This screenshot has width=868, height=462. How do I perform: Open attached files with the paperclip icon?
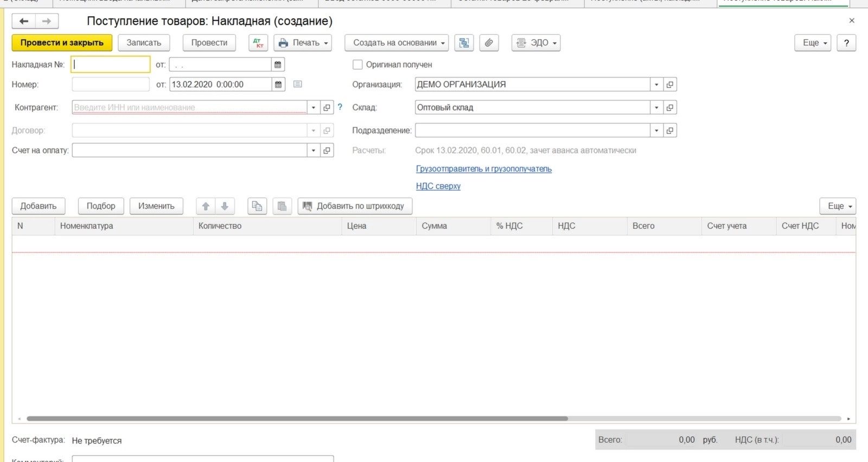(489, 43)
